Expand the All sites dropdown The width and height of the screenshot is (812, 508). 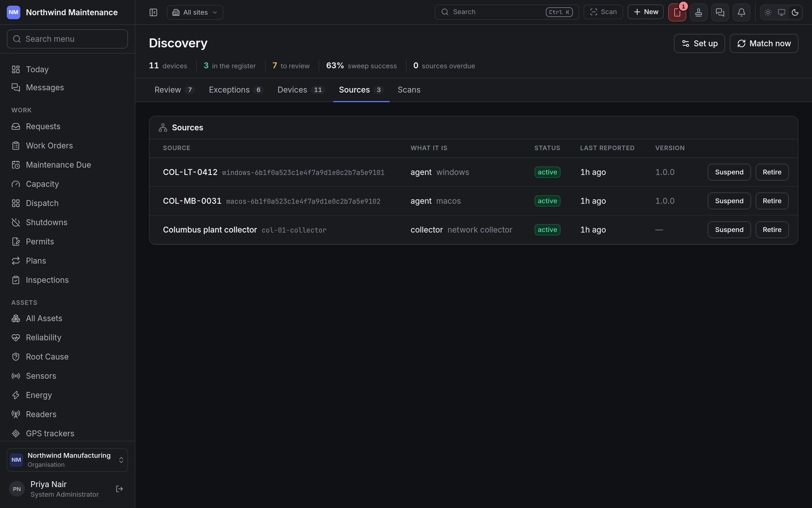195,12
